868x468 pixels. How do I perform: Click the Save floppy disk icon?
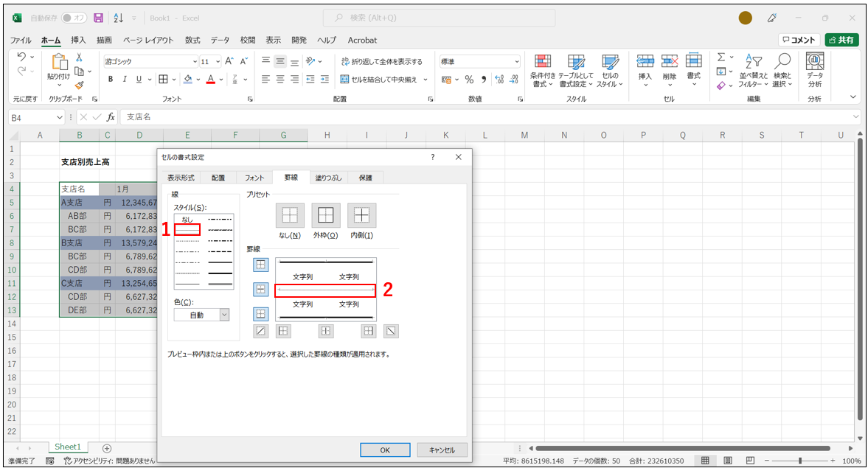pos(99,18)
